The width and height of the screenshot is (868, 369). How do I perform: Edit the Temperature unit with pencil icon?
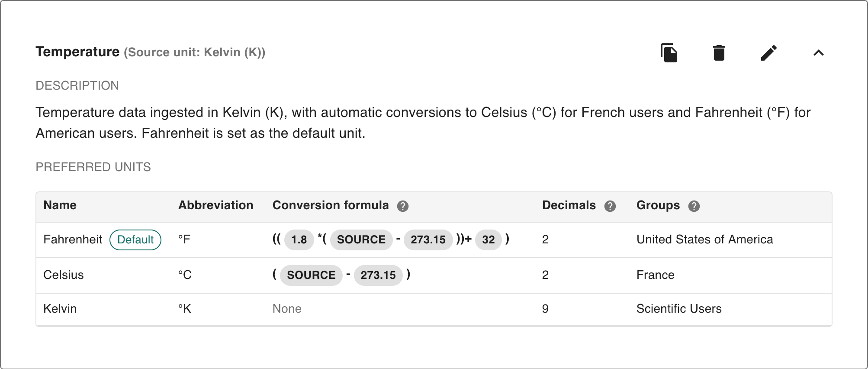coord(769,53)
